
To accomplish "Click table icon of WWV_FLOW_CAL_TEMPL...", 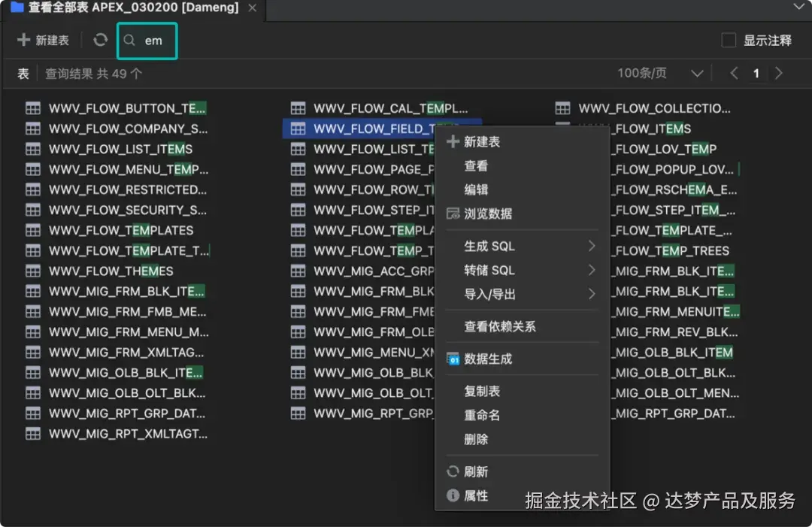I will (298, 108).
